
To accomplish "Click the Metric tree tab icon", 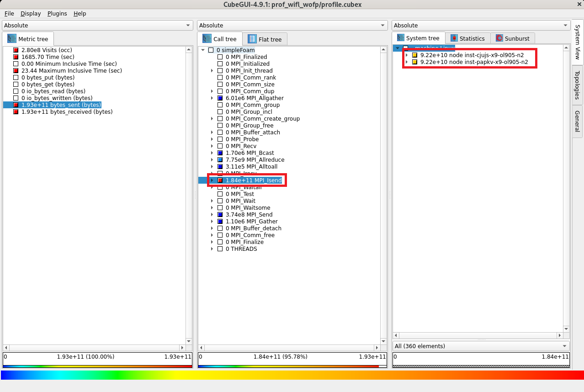I will coord(12,39).
